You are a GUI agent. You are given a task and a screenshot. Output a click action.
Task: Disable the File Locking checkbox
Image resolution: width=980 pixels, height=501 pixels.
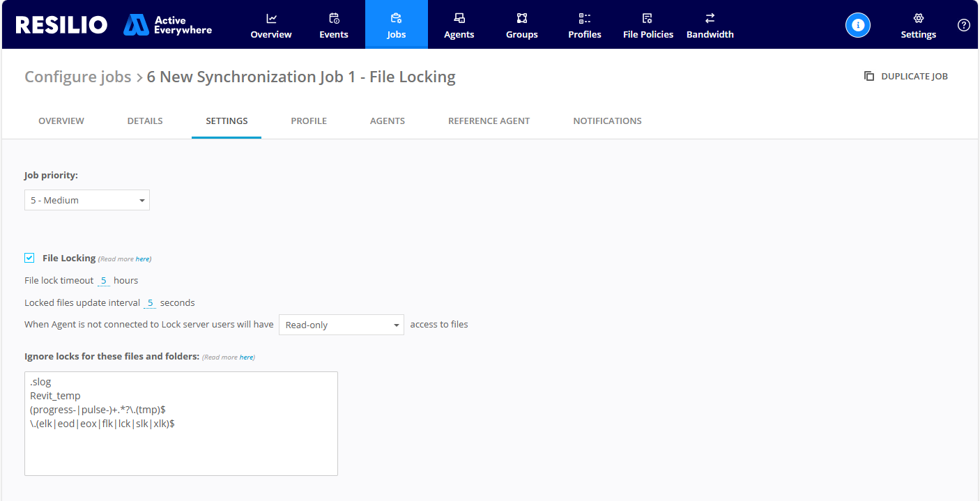point(29,258)
